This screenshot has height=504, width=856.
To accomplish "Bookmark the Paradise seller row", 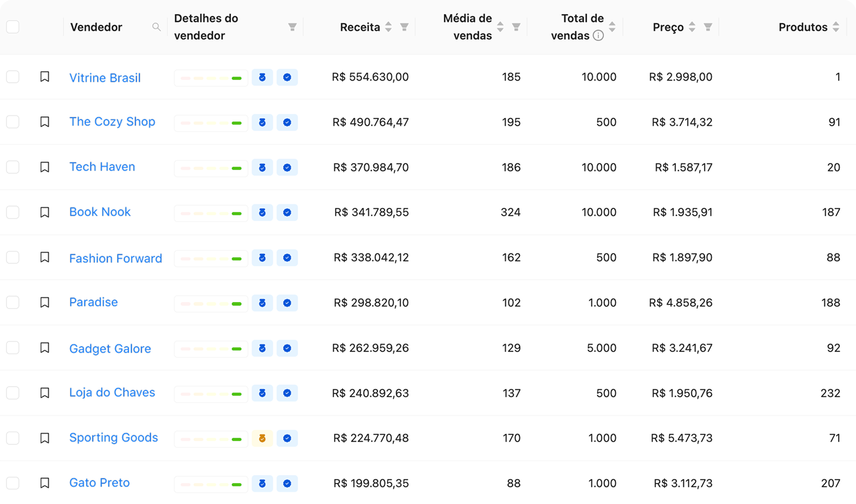I will (45, 302).
